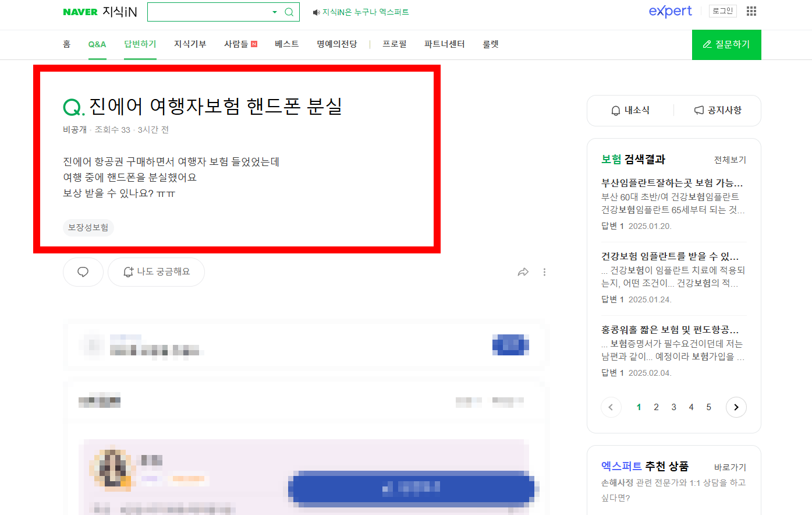Open the three-dot more options menu
This screenshot has width=812, height=515.
(x=544, y=272)
